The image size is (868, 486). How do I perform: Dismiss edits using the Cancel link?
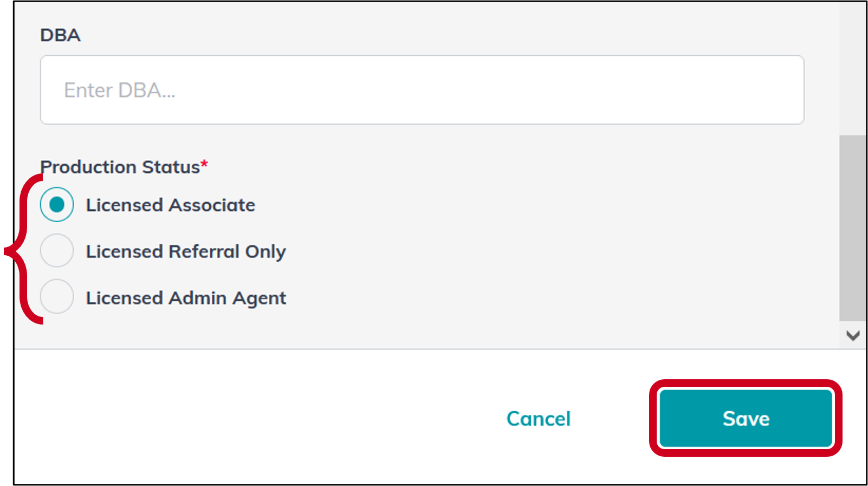[x=538, y=418]
